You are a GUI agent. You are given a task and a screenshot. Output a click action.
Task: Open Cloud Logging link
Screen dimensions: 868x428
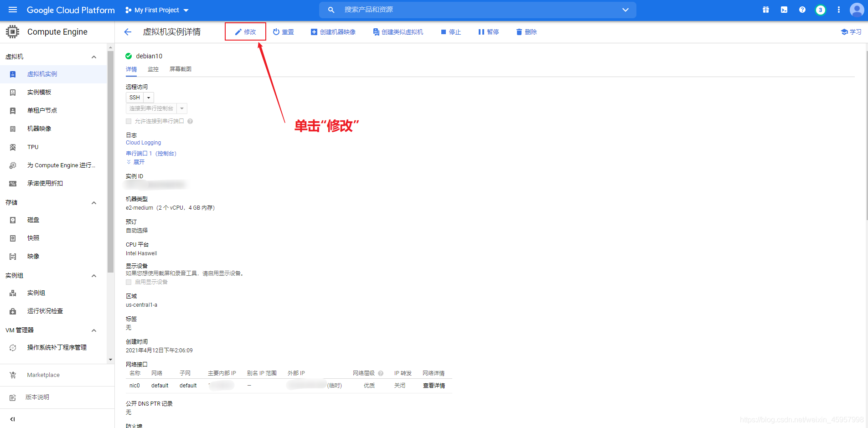pyautogui.click(x=143, y=143)
